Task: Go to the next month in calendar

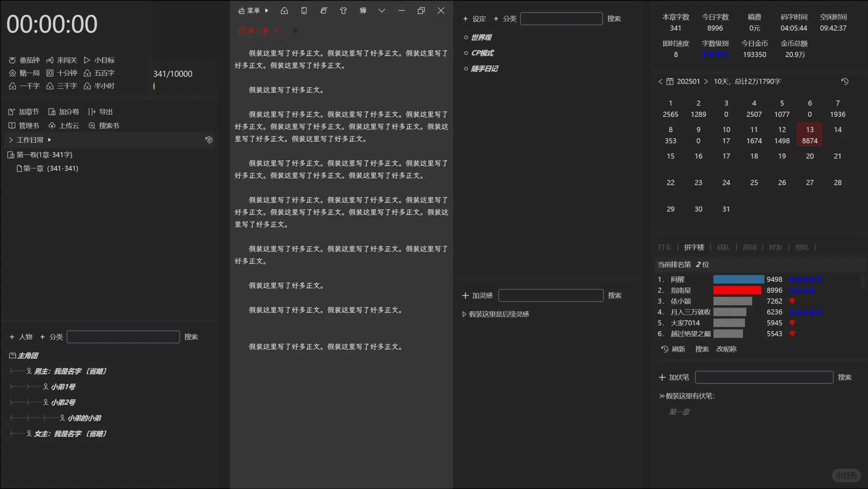Action: pos(706,81)
